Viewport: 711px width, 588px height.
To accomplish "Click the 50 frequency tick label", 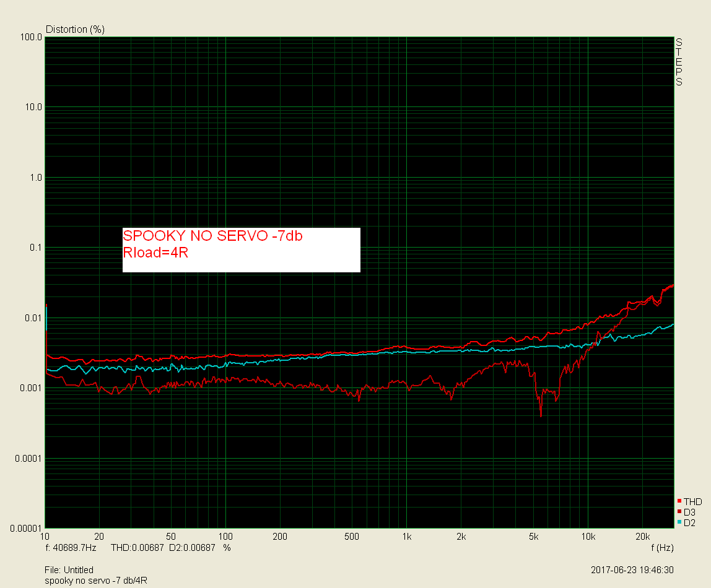I will pos(170,537).
